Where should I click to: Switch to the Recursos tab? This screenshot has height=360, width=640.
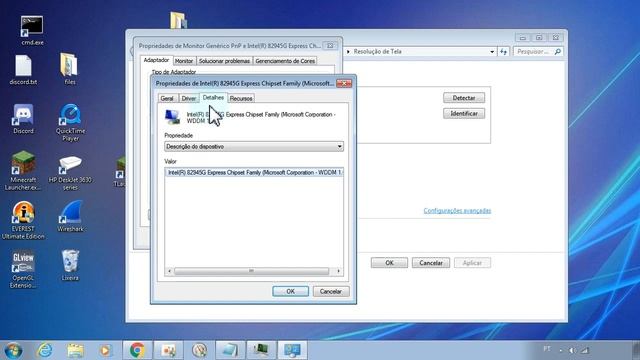pos(241,98)
